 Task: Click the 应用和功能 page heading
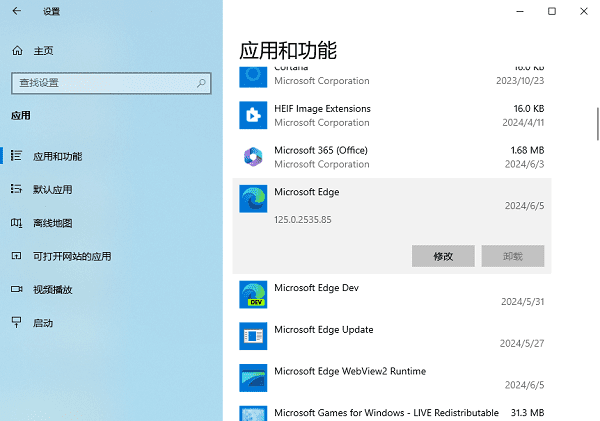288,51
